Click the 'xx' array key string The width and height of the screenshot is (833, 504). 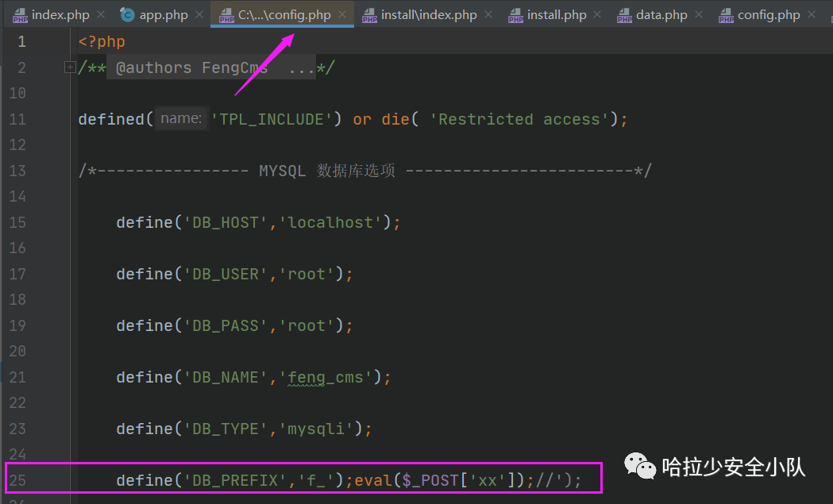point(488,480)
